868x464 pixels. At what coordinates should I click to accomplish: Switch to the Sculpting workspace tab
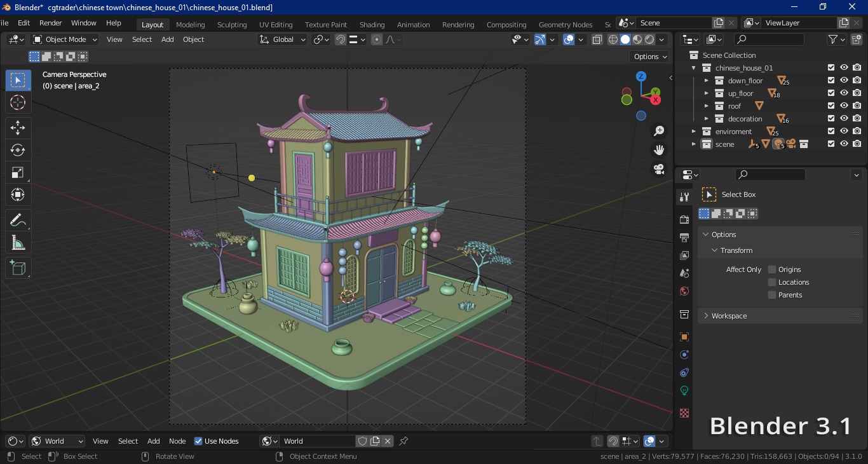[232, 25]
